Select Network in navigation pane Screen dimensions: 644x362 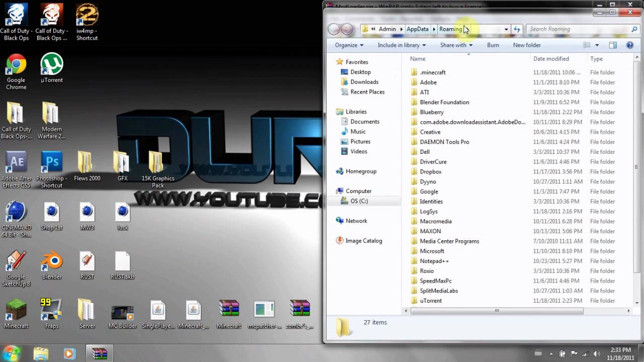(x=356, y=221)
